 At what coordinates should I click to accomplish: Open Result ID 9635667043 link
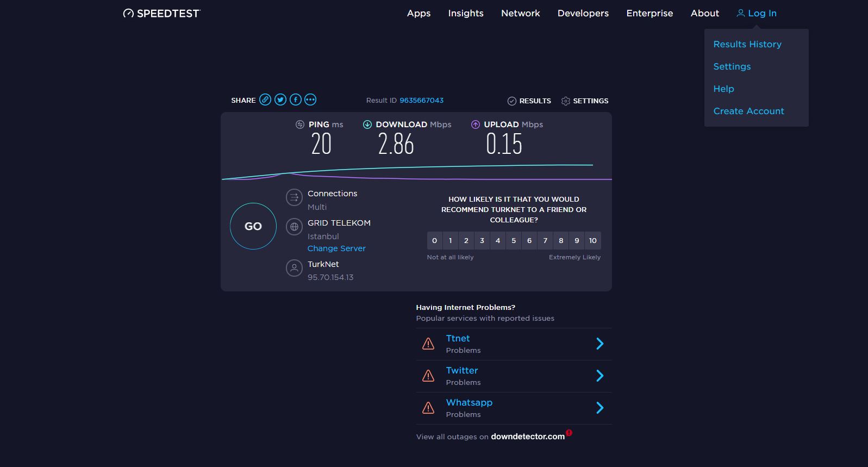coord(421,101)
